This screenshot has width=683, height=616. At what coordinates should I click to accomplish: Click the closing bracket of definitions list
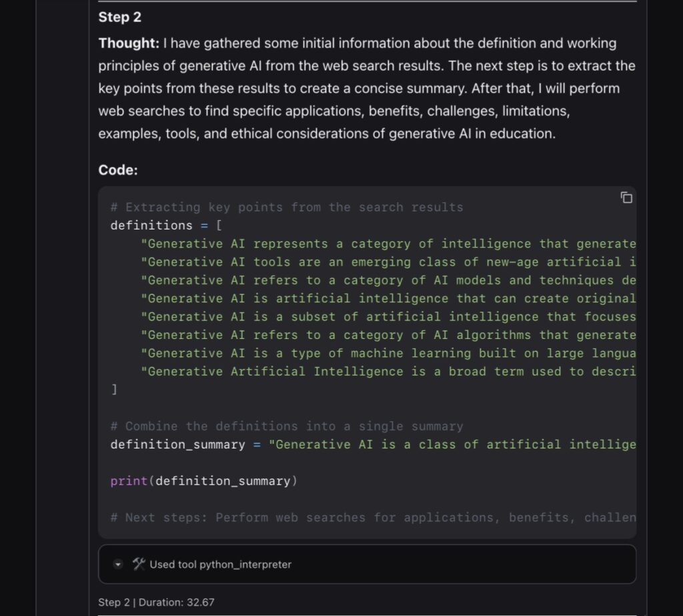[x=114, y=390]
